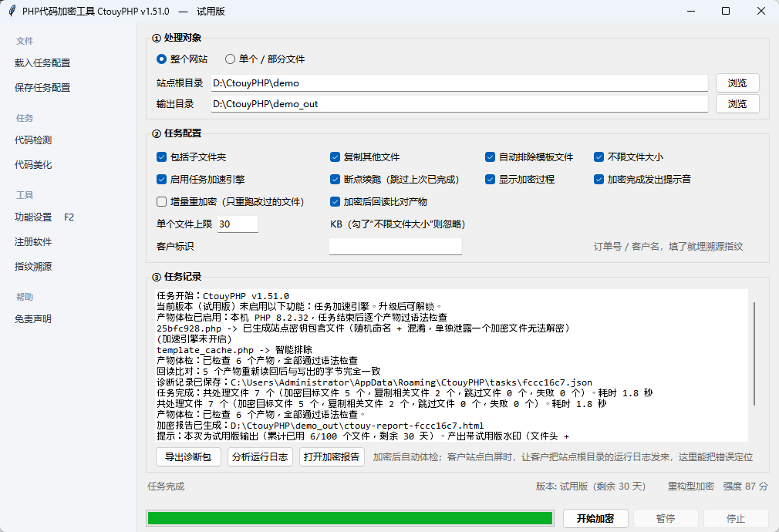This screenshot has width=779, height=532.
Task: Click log line starting '加密报告已生成'
Action: [x=320, y=426]
